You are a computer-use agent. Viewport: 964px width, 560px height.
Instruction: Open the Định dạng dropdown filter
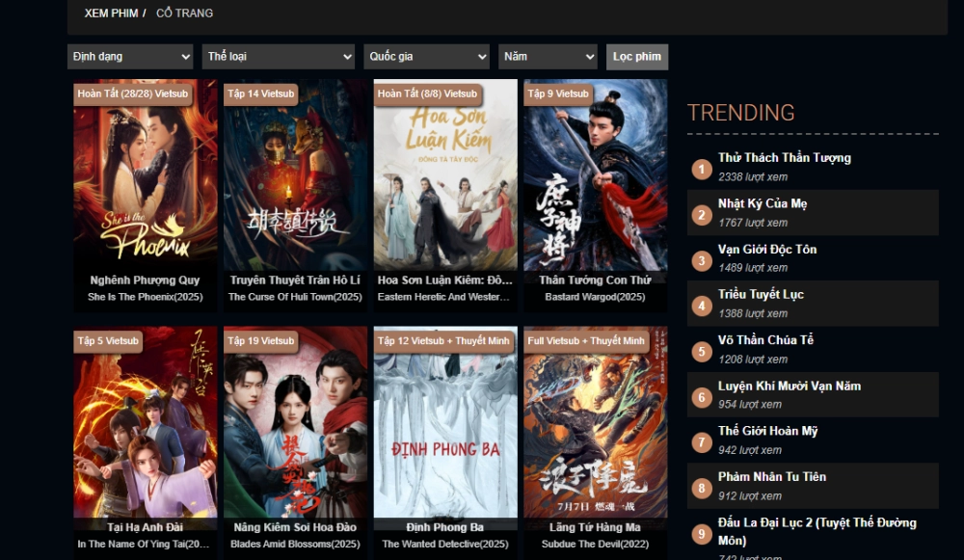(x=130, y=57)
